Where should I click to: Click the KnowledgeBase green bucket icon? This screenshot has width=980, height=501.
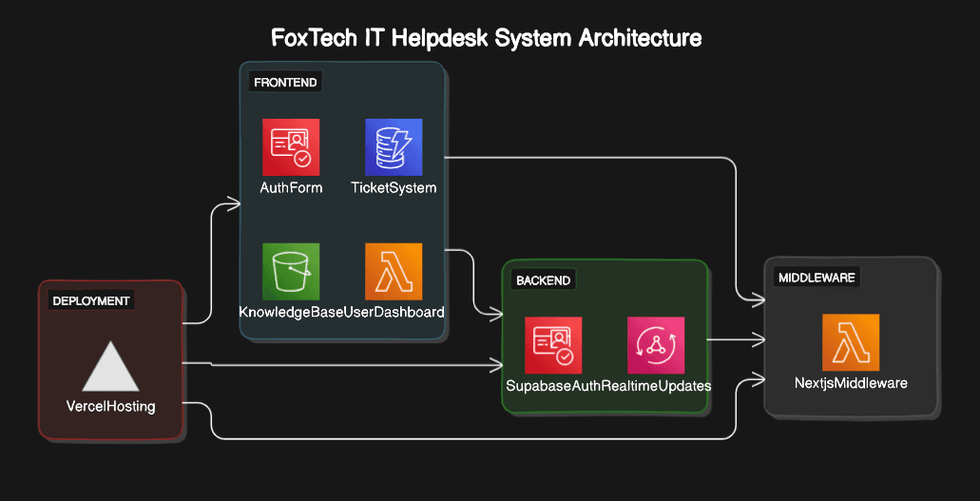tap(291, 272)
